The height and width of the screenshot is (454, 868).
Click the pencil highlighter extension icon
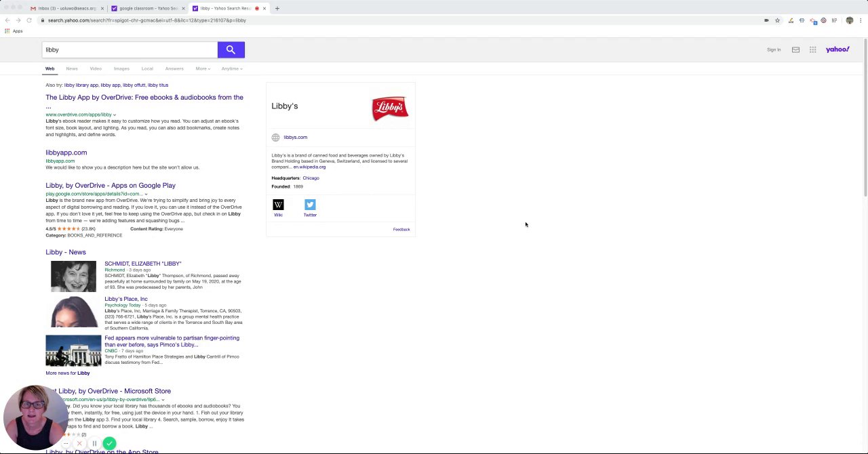[x=791, y=20]
